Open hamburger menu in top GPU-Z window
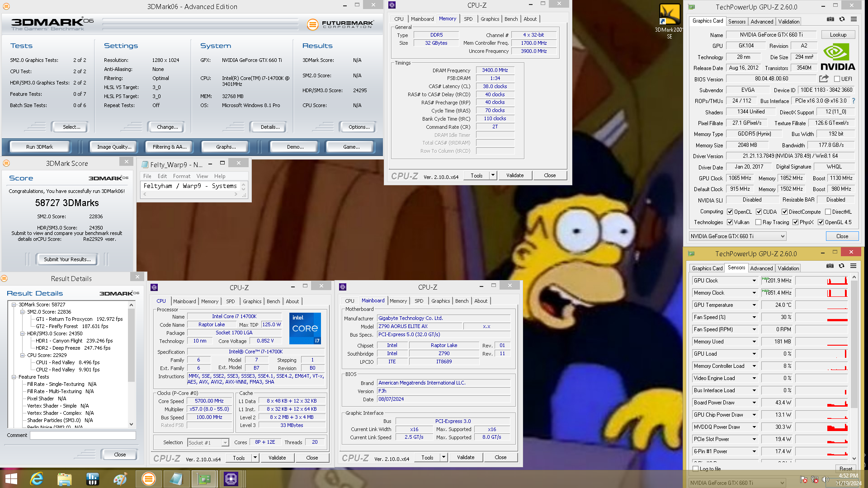The width and height of the screenshot is (868, 488). tap(854, 19)
